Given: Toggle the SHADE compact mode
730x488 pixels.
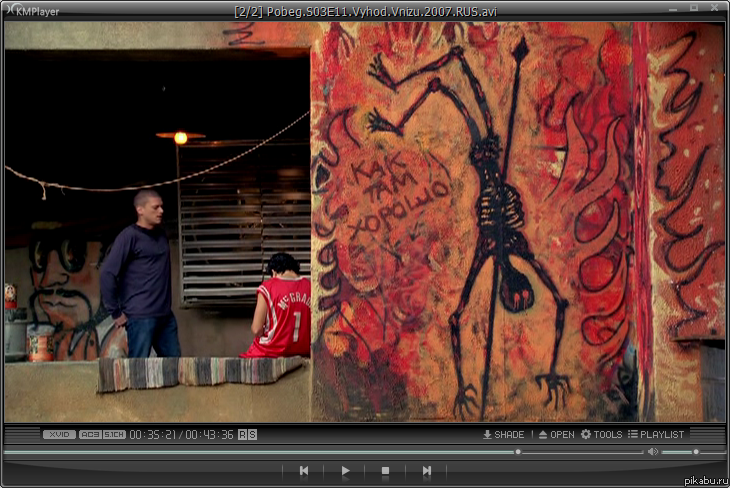Looking at the screenshot, I should coord(503,435).
